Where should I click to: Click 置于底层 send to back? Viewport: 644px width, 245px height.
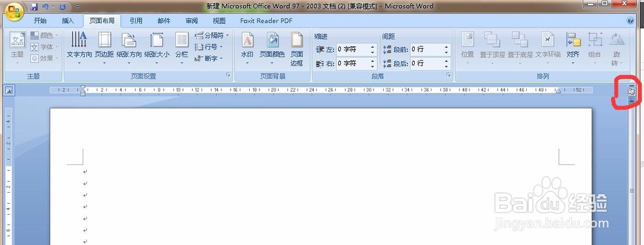[x=520, y=48]
